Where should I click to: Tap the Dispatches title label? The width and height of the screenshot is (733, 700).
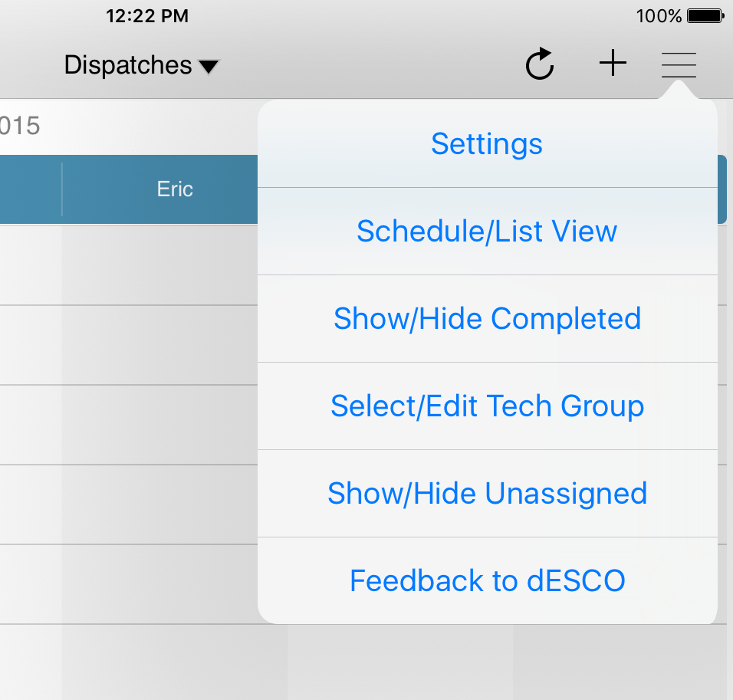(128, 65)
